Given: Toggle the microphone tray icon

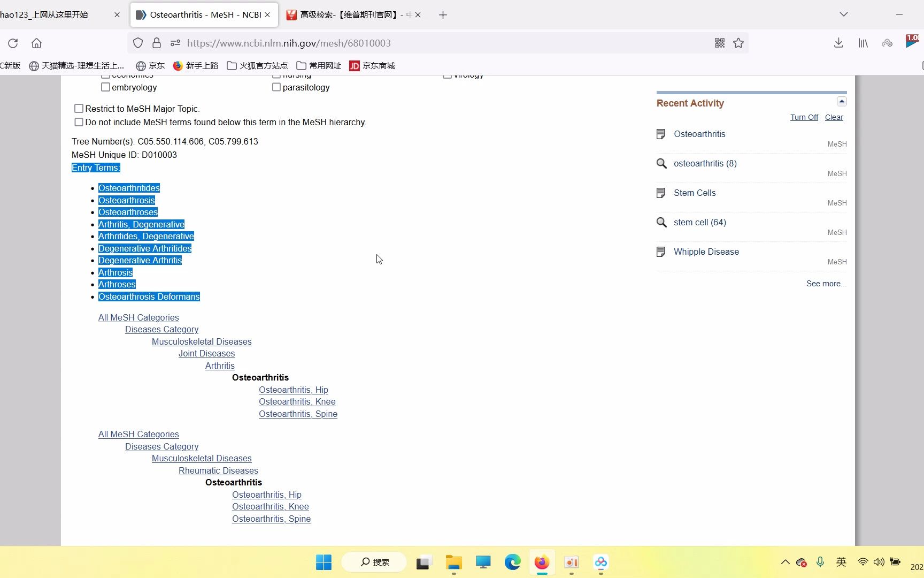Looking at the screenshot, I should [820, 562].
